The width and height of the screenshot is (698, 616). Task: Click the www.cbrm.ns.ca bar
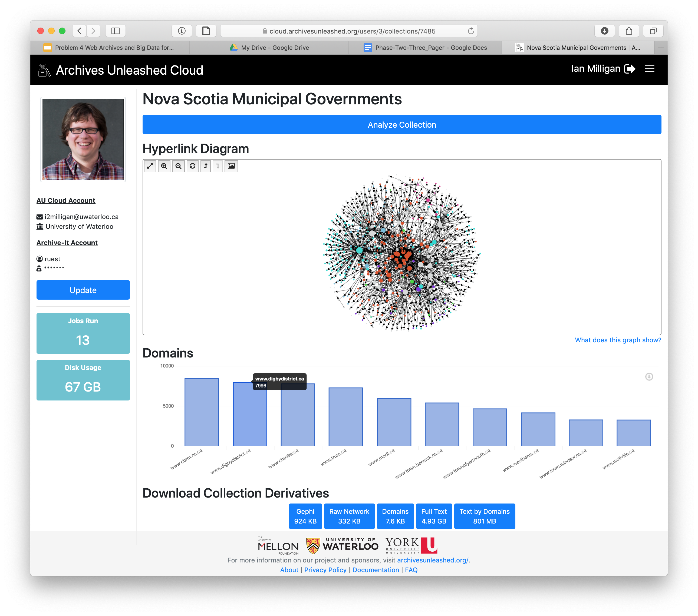coord(202,412)
